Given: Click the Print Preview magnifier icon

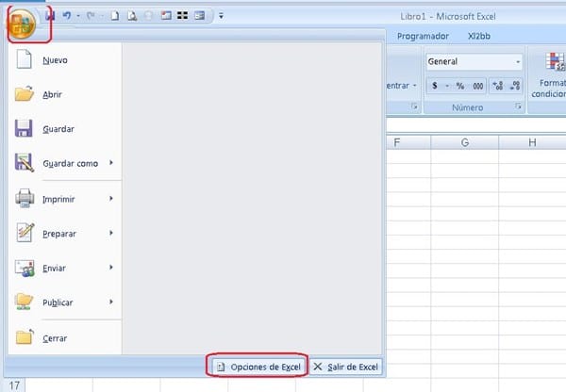Looking at the screenshot, I should point(132,15).
